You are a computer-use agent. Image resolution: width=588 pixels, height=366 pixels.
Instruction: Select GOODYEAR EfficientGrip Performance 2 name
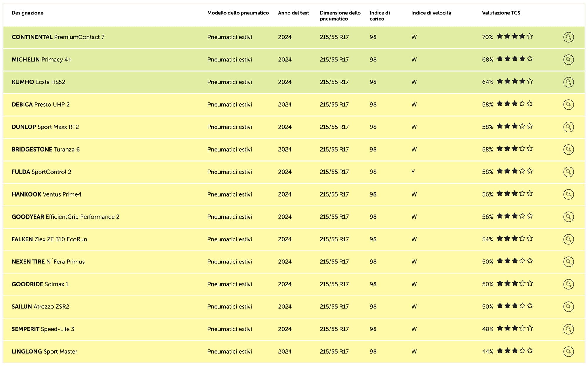pos(66,217)
